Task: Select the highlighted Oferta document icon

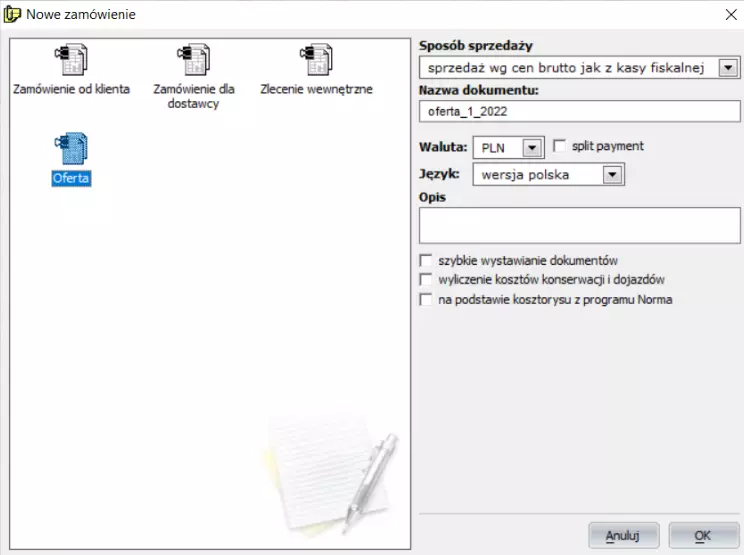Action: [x=71, y=148]
